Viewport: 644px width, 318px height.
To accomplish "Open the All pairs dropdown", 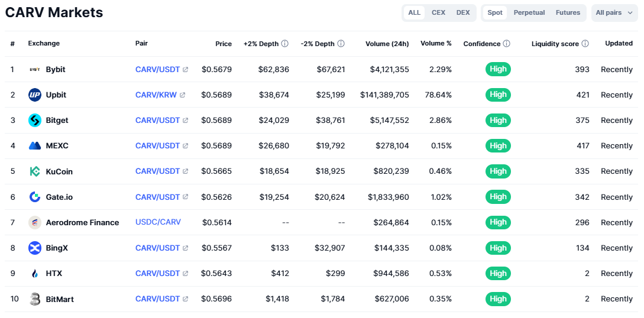I will click(x=614, y=13).
